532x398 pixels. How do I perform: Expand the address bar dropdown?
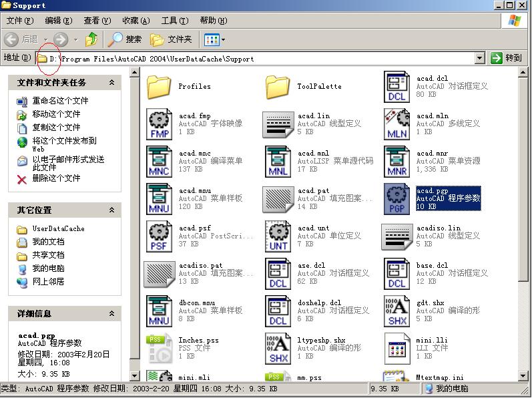(x=479, y=58)
